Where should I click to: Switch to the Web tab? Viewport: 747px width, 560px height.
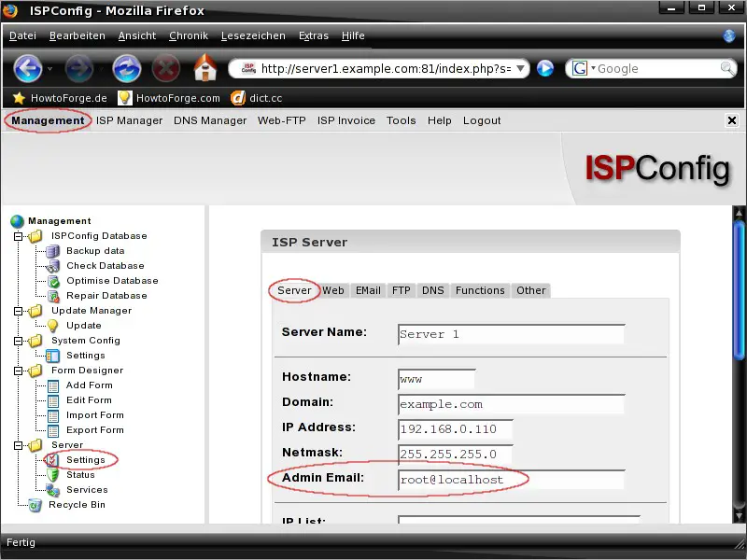tap(333, 290)
